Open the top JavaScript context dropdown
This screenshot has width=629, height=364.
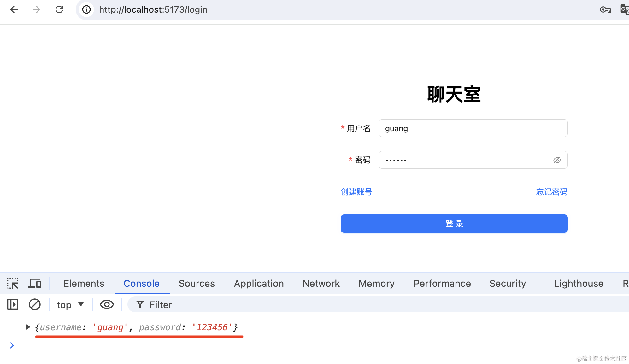tap(70, 305)
